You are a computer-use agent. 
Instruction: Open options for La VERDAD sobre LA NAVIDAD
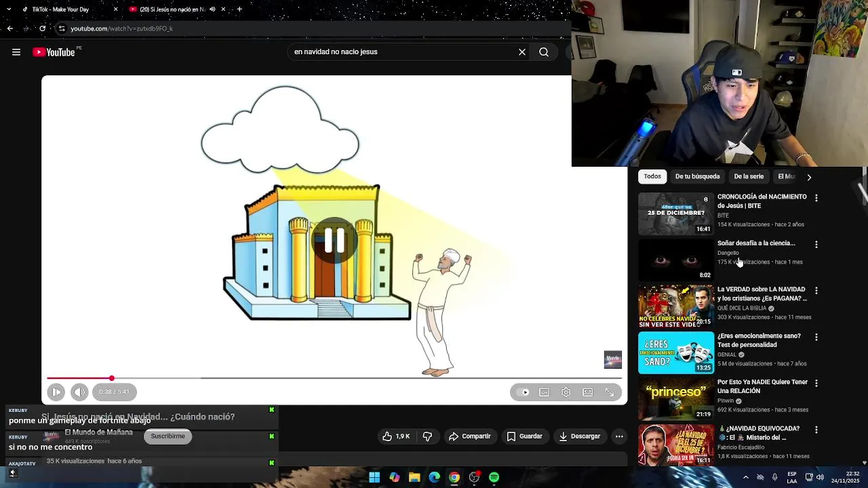tap(816, 291)
